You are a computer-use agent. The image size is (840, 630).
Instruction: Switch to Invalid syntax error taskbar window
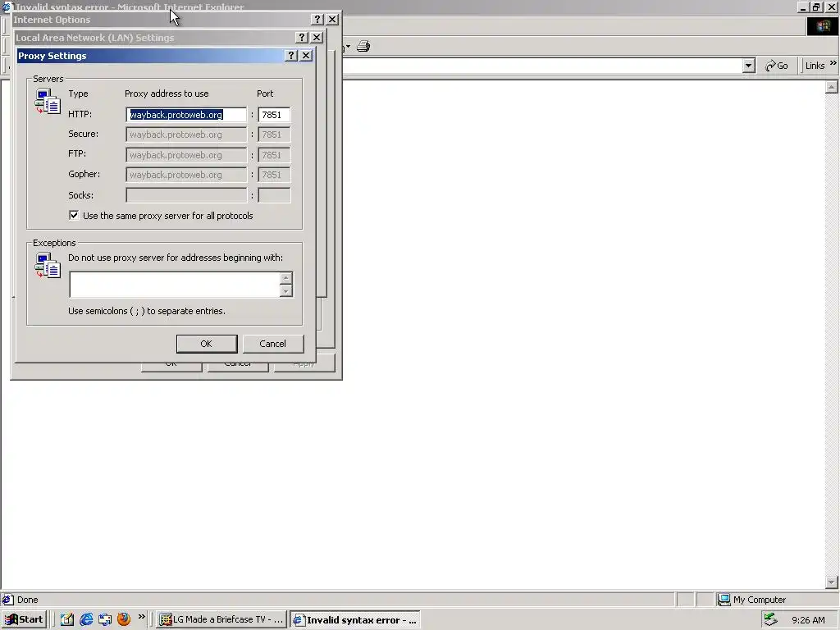(x=354, y=620)
